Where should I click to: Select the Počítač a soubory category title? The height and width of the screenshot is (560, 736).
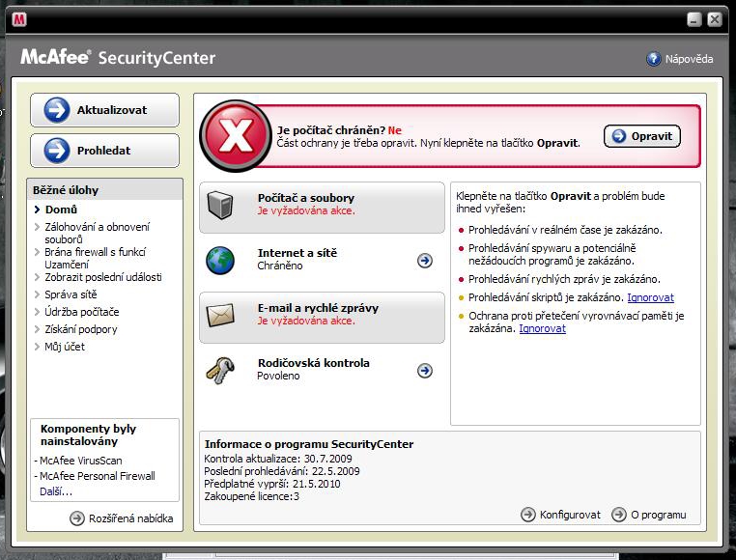pos(306,198)
